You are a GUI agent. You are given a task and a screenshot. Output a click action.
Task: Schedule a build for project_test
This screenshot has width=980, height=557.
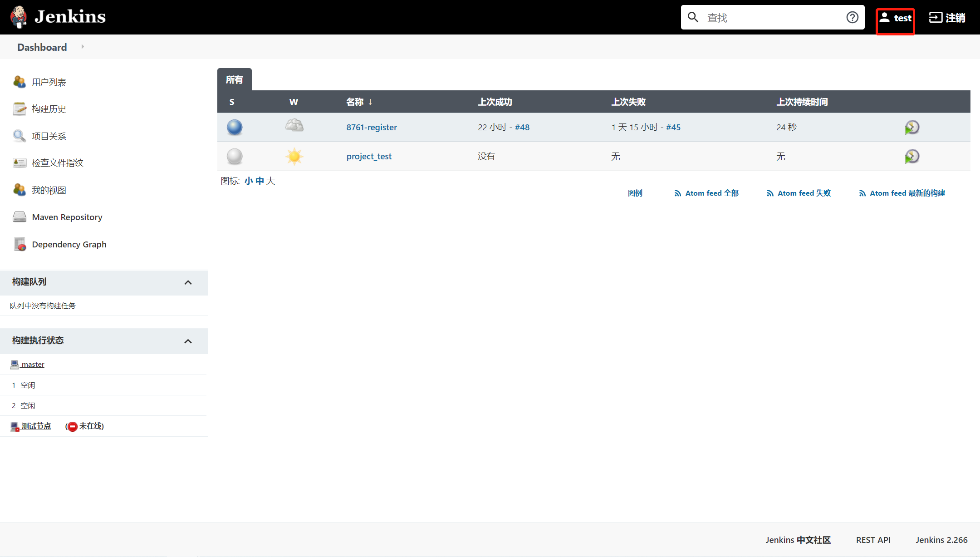[x=912, y=156]
